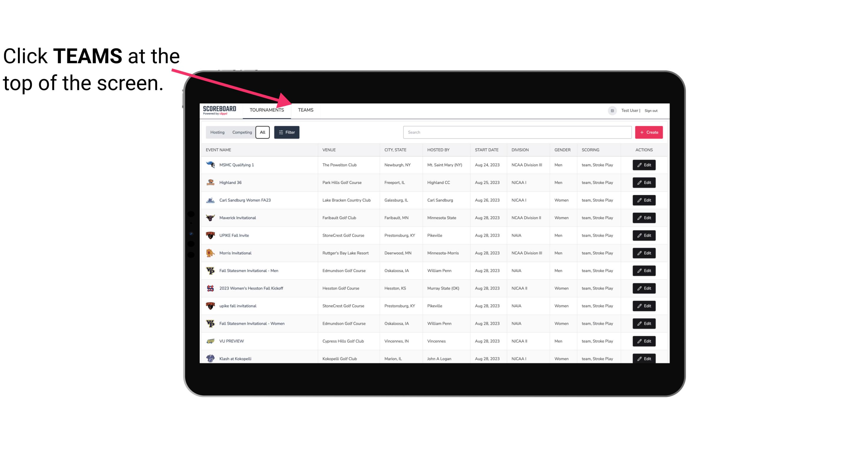This screenshot has height=467, width=868.
Task: Click the Sign out link
Action: click(x=650, y=110)
